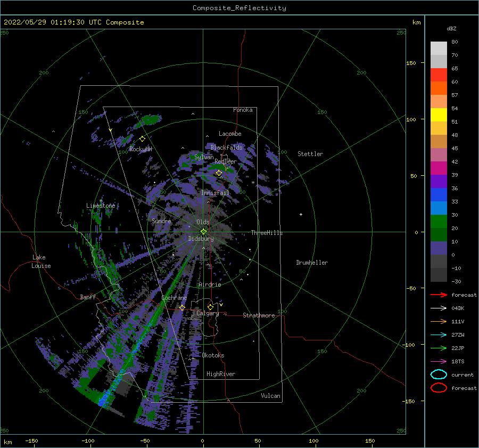479x448 pixels.
Task: Click the yellow diamond marker above Calgary label
Action: point(210,307)
